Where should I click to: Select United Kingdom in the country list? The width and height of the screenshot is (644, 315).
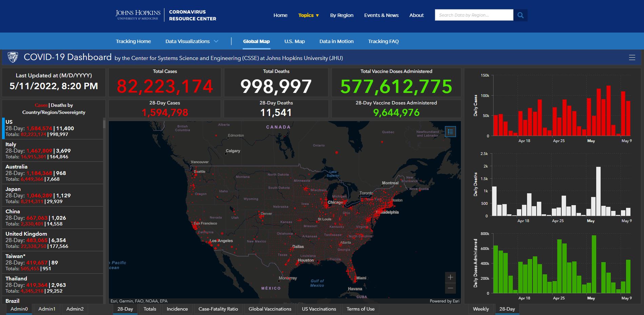(53, 240)
